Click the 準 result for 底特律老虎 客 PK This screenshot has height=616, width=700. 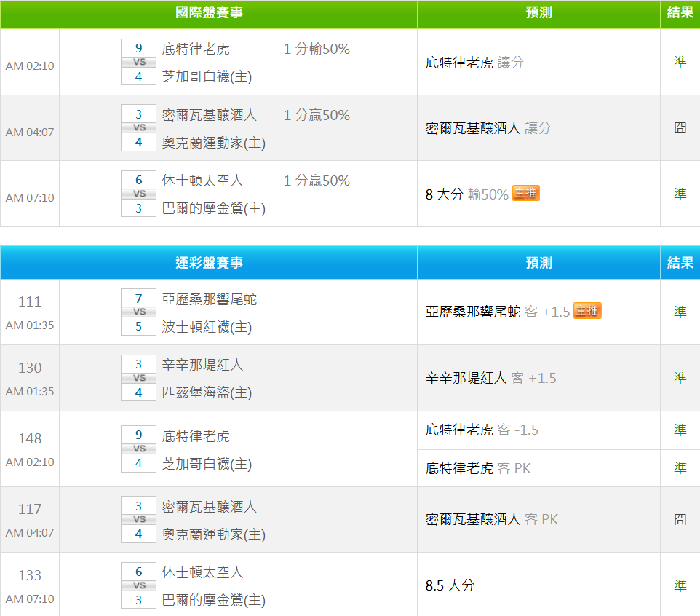(680, 467)
